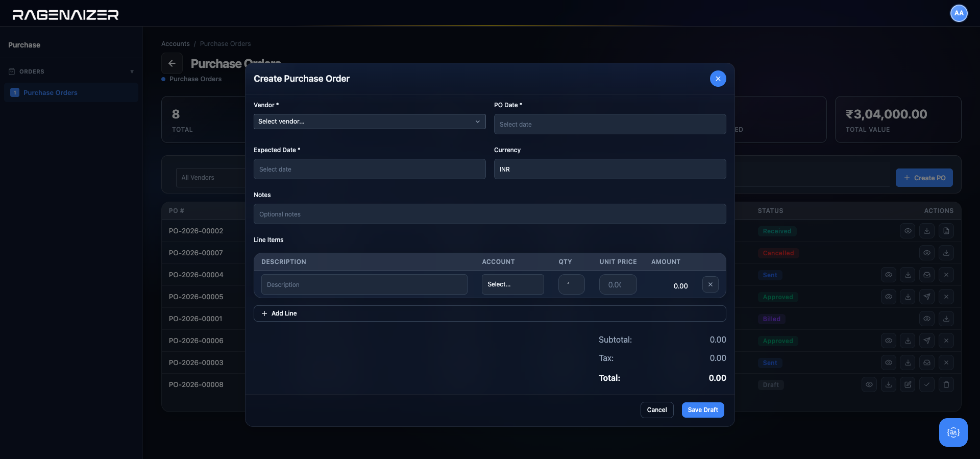Viewport: 980px width, 459px height.
Task: Download PO-2026-00007
Action: pos(946,253)
